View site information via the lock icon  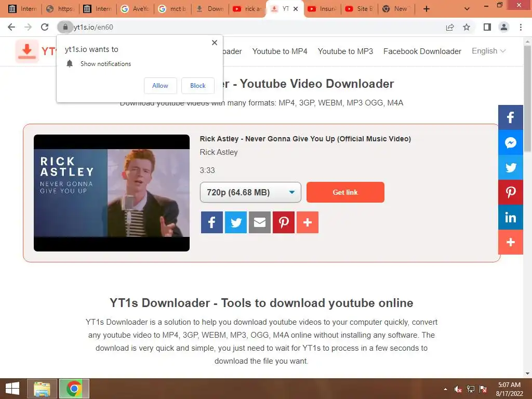(65, 27)
